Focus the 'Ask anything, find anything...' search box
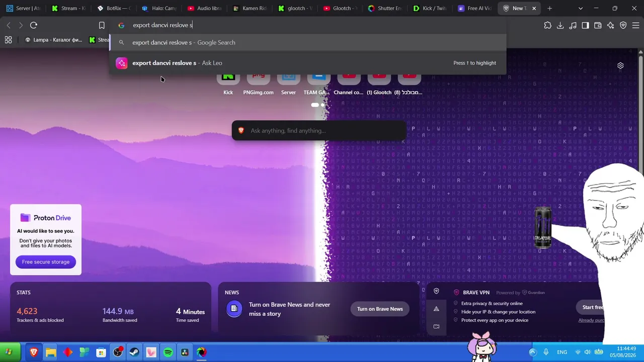 click(319, 131)
